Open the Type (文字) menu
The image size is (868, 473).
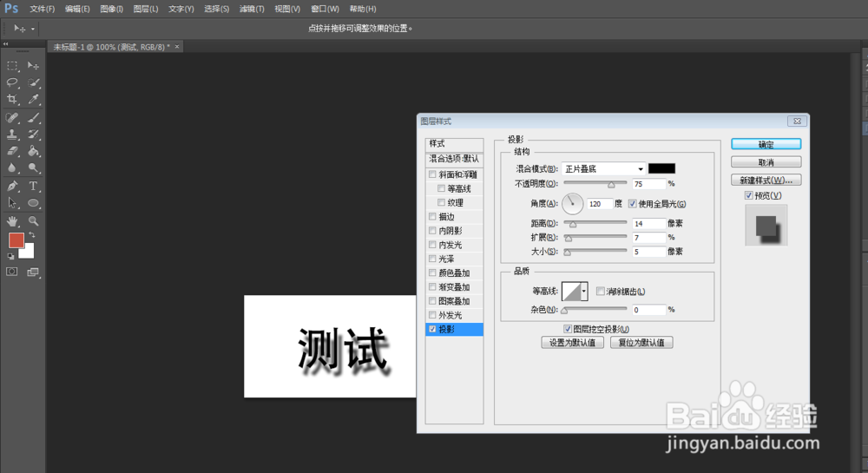[181, 9]
